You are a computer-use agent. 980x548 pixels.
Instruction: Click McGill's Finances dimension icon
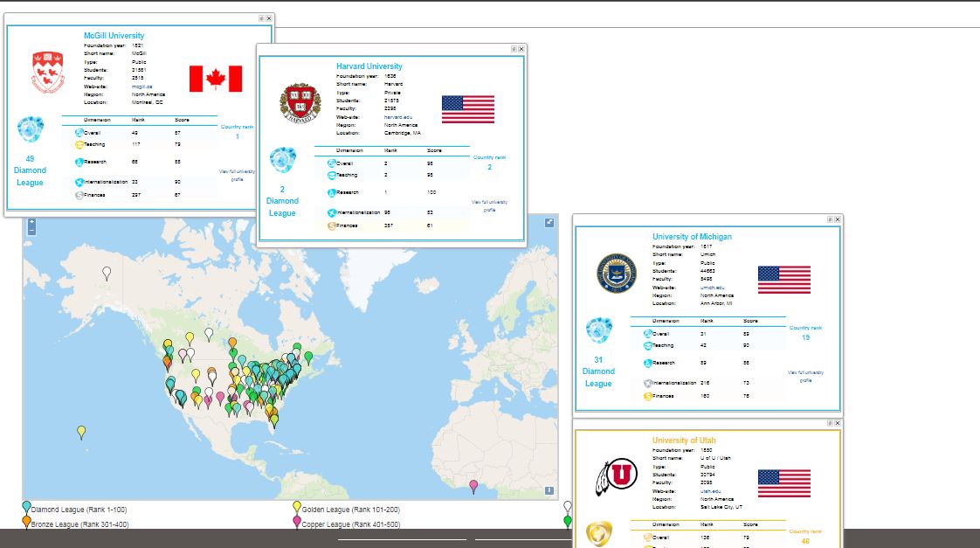pos(79,195)
